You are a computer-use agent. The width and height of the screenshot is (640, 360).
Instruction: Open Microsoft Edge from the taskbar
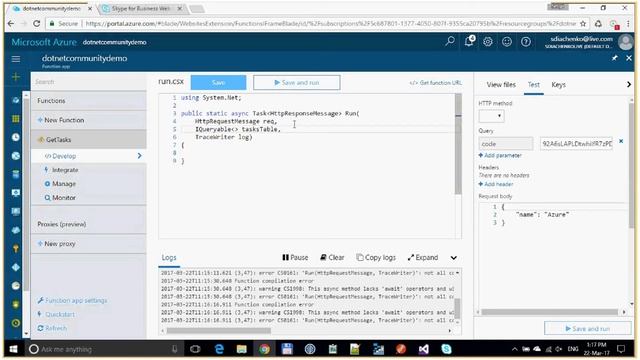tap(219, 349)
